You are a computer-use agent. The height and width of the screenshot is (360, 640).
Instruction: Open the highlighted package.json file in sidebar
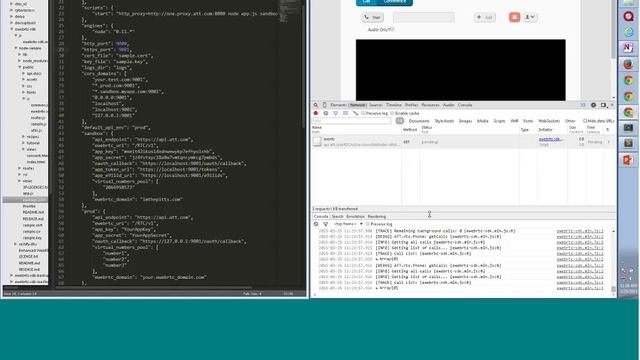coord(25,200)
